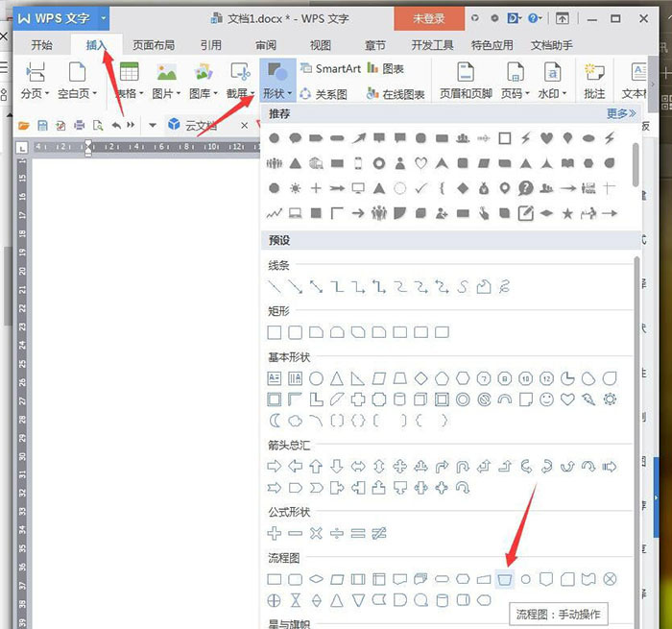Select the solid heart recommended shape
This screenshot has width=672, height=629.
coord(546,137)
